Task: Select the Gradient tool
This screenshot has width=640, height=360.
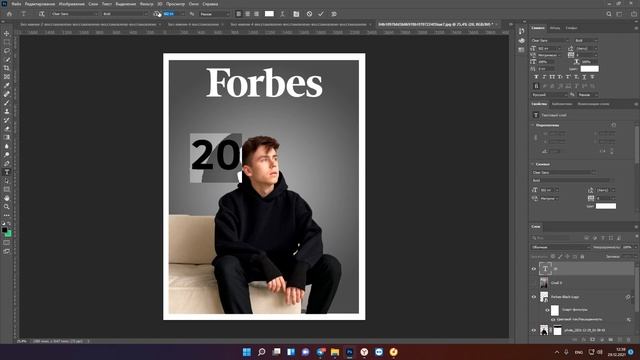Action: [x=7, y=137]
